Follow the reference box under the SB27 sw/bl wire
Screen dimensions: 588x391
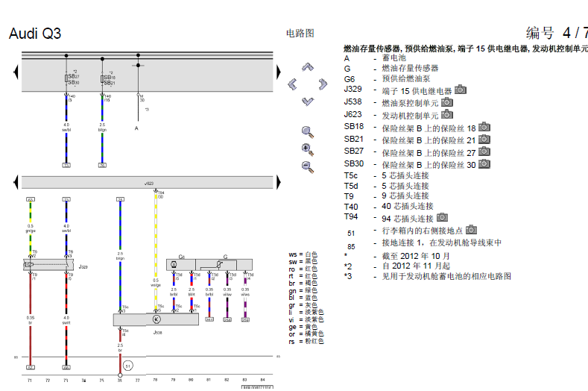[x=66, y=165]
